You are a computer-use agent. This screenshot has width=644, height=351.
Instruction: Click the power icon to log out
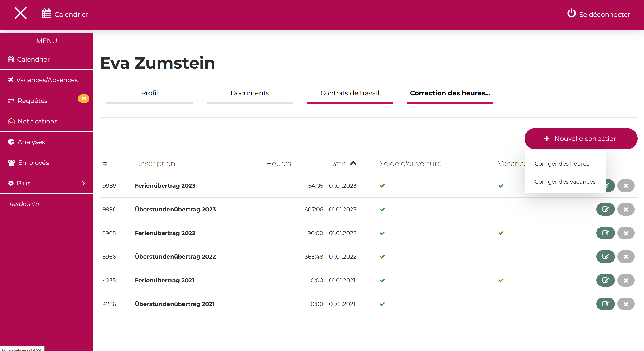coord(571,13)
